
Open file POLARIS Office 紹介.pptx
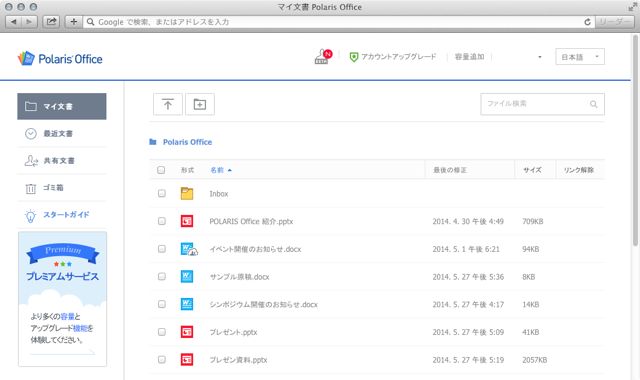coord(251,221)
